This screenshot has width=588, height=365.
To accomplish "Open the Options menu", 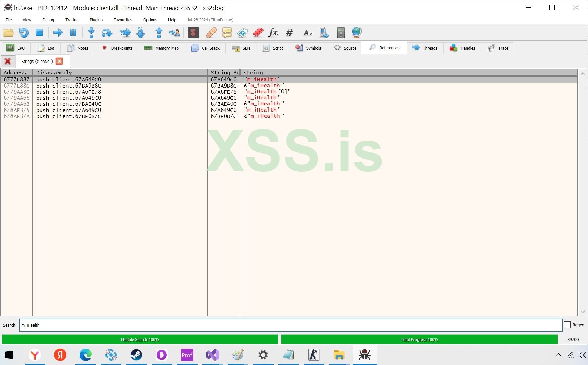I will click(150, 20).
